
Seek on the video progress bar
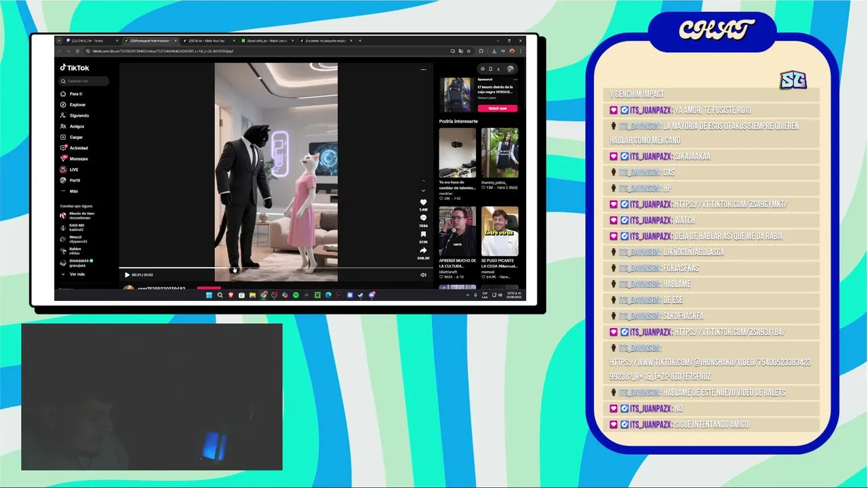pyautogui.click(x=276, y=268)
